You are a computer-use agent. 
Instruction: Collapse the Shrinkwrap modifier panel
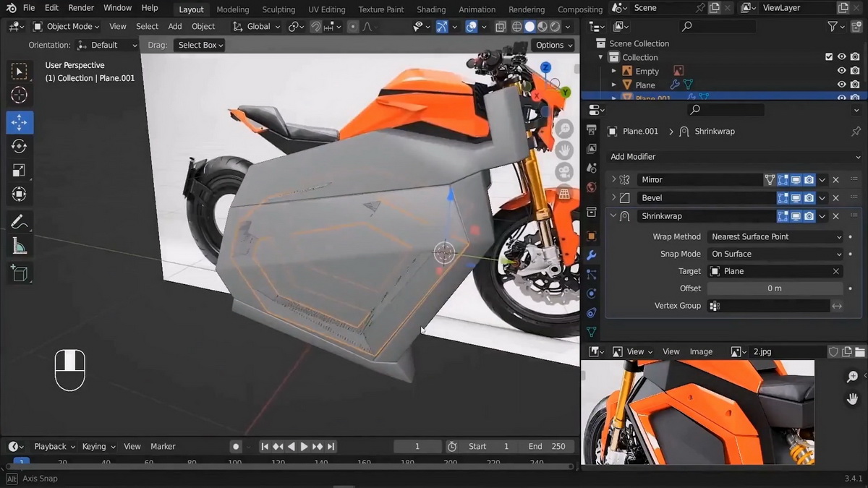613,215
